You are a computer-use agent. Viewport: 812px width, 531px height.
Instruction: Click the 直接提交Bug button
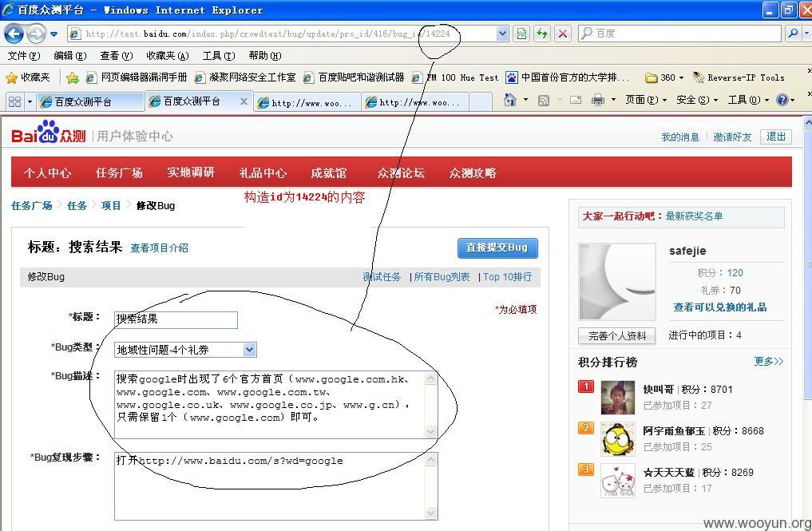coord(497,248)
